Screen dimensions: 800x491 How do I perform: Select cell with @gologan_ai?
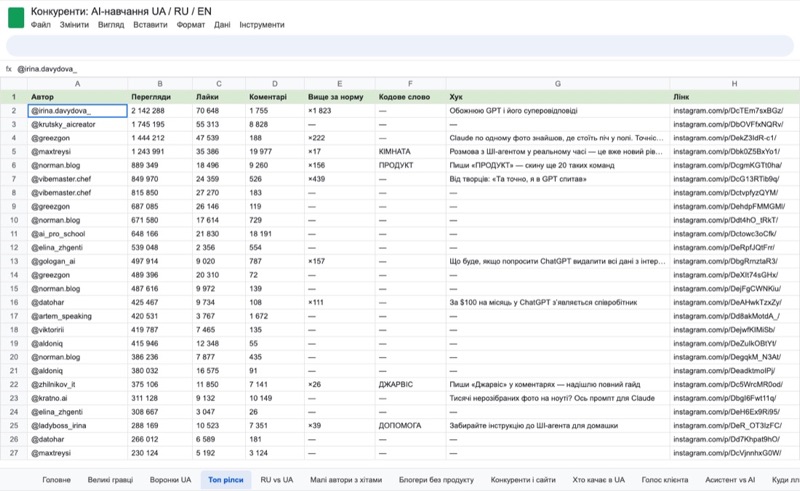(x=78, y=261)
